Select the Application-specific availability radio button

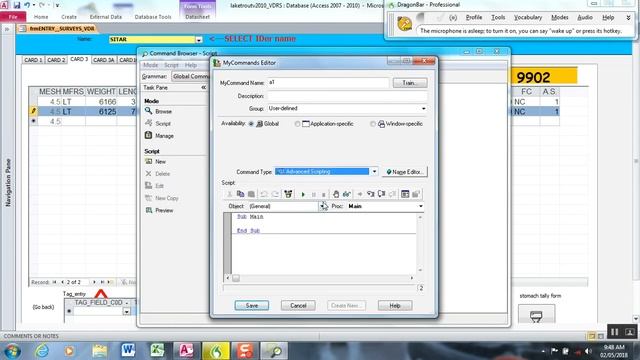[x=297, y=124]
